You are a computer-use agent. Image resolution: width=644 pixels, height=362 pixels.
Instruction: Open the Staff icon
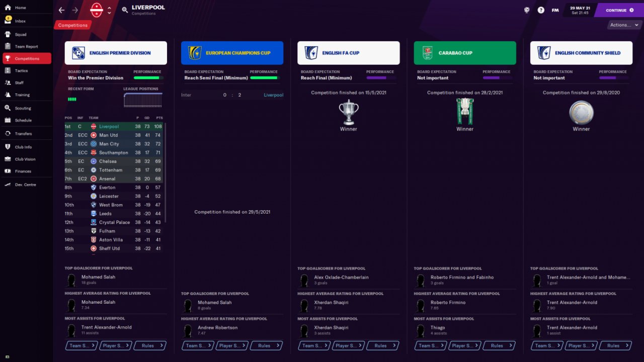coord(8,82)
